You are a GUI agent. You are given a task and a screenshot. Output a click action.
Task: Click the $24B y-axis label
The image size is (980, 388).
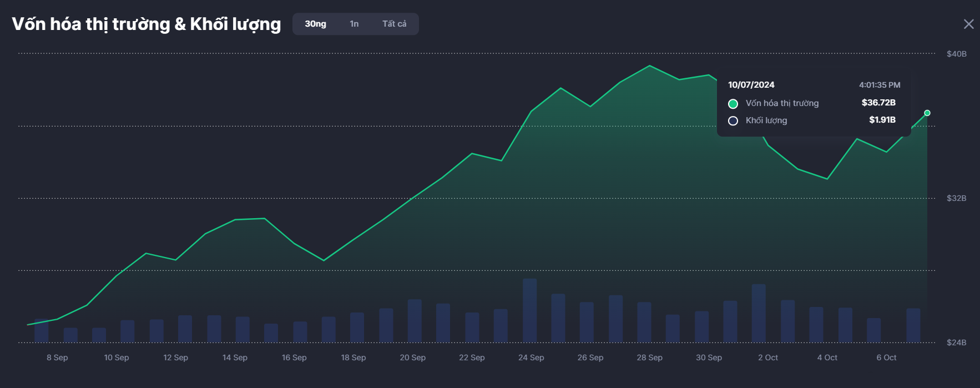(956, 342)
